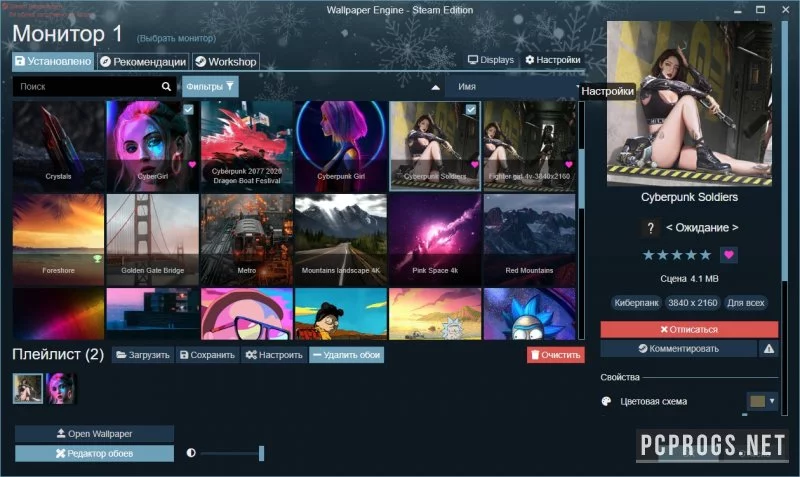Click the brightness contrast icon near slider
This screenshot has height=477, width=800.
click(191, 453)
